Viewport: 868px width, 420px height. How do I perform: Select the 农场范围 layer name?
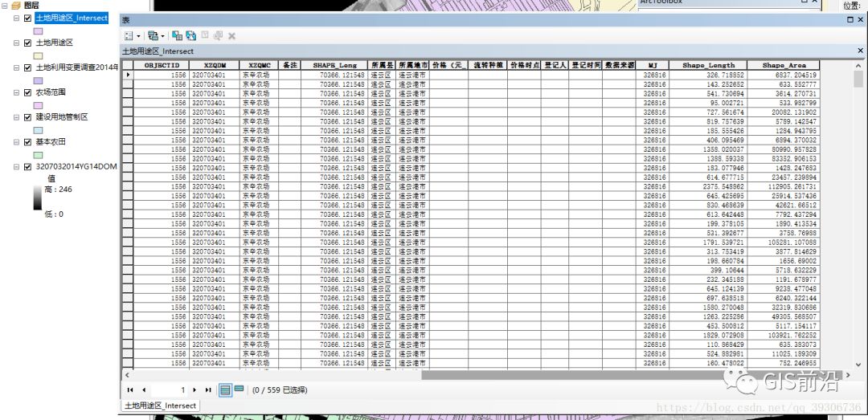tap(51, 92)
